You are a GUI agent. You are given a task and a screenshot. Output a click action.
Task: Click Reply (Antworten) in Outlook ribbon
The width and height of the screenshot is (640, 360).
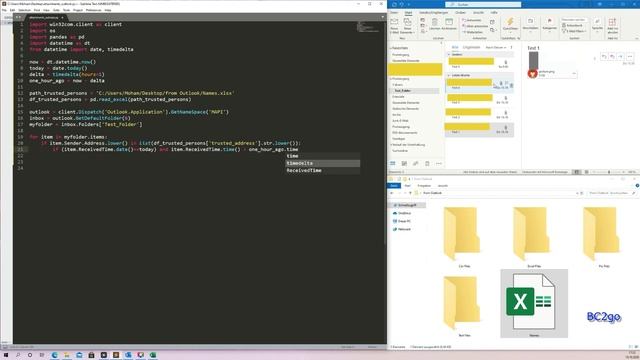[x=472, y=20]
